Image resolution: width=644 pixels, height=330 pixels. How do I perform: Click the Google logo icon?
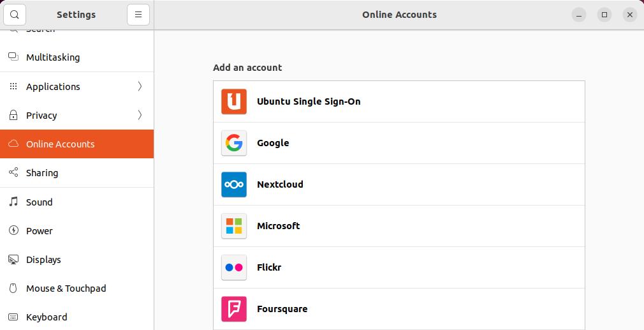234,143
